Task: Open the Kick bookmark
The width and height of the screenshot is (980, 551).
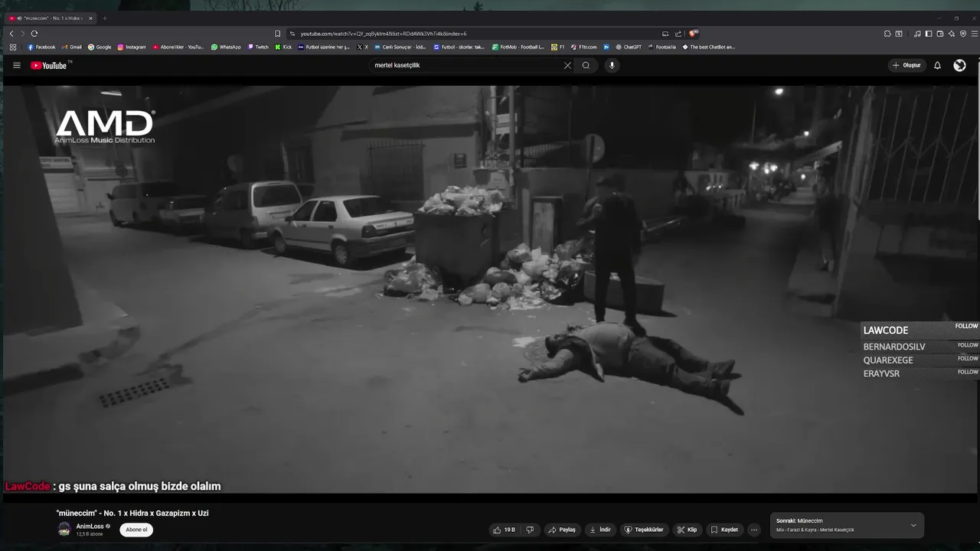Action: tap(283, 47)
